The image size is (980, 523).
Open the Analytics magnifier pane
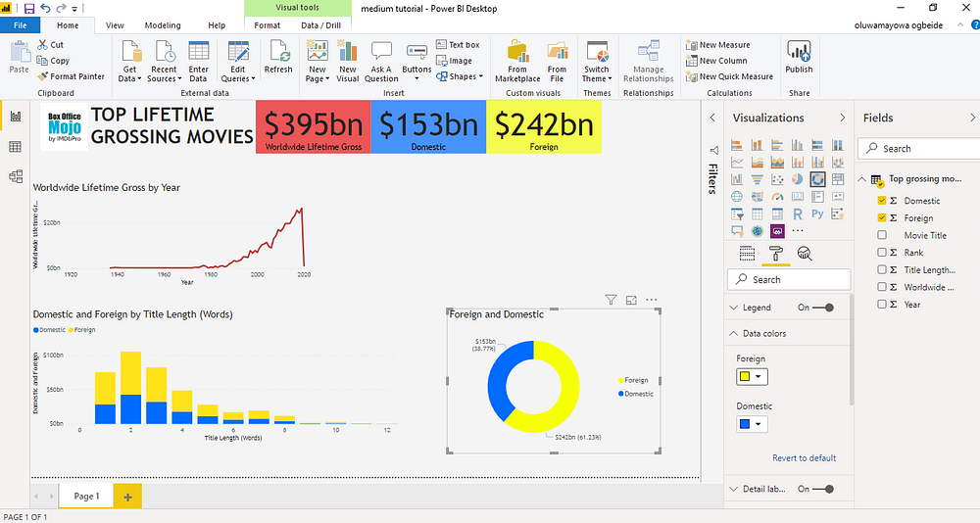pos(805,253)
